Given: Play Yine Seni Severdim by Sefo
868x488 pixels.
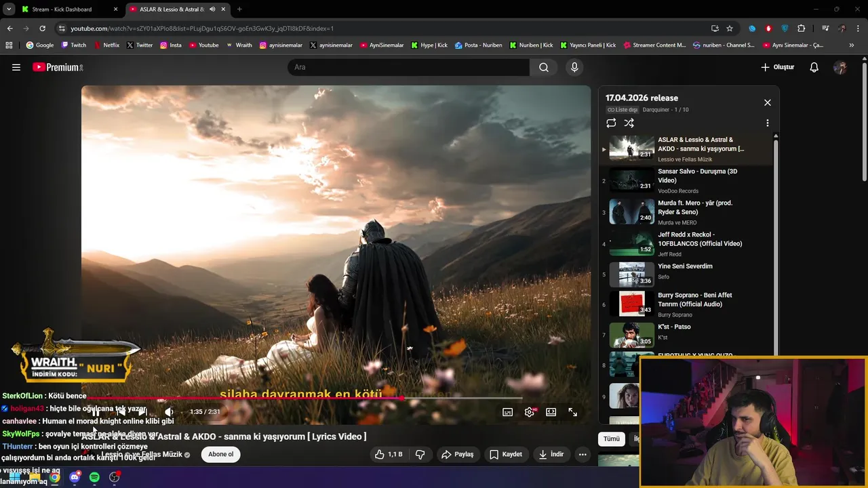Looking at the screenshot, I should tap(687, 274).
